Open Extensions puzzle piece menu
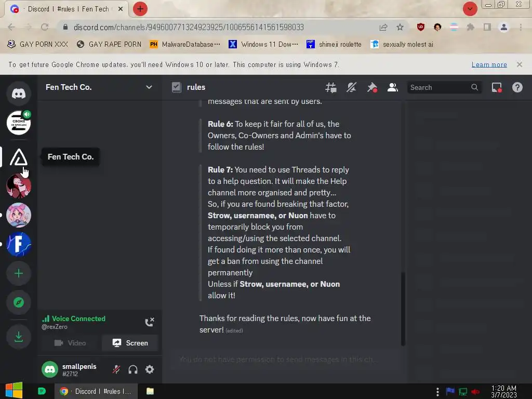Viewport: 532px width, 399px height. pos(470,27)
